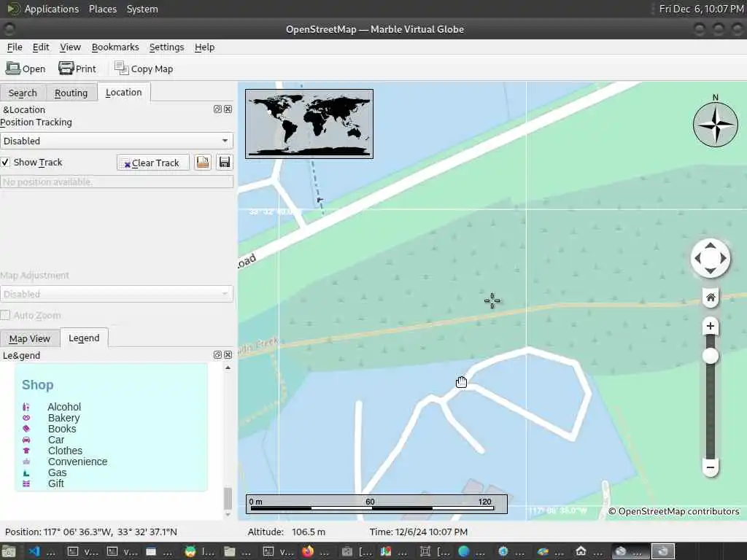Open the Bookmarks menu
747x560 pixels.
[x=115, y=47]
